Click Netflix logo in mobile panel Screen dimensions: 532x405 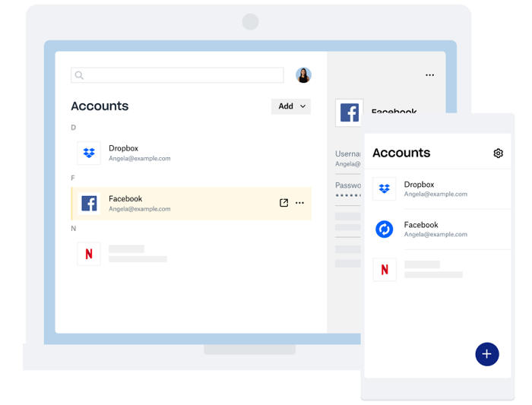click(385, 270)
